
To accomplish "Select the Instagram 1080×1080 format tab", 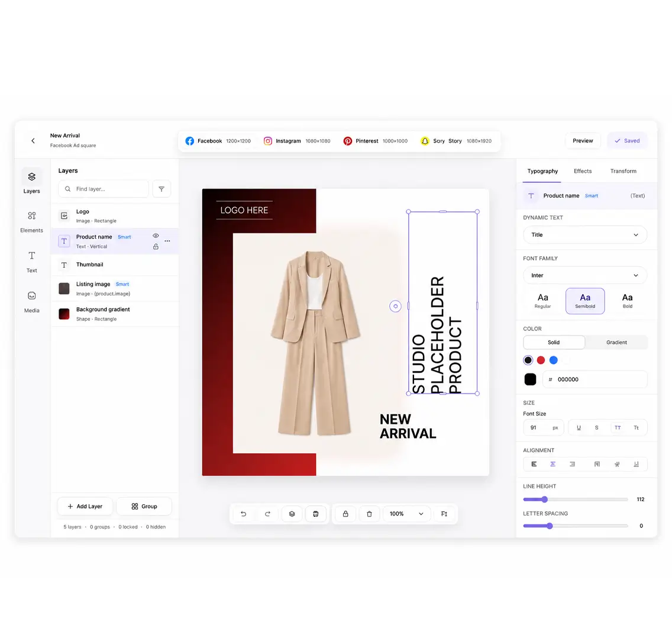I will click(296, 141).
